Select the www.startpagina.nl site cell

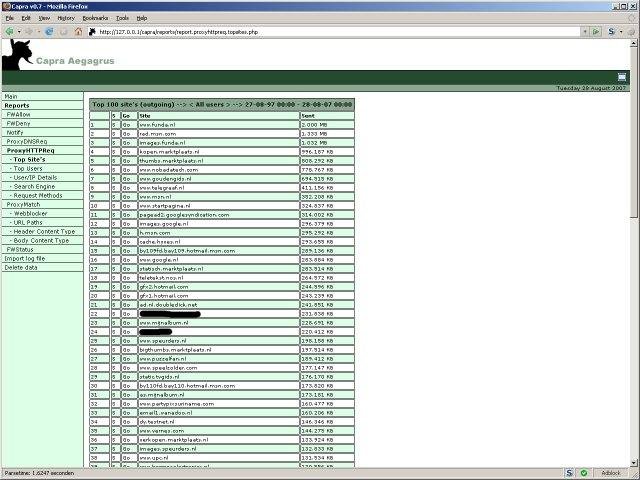tap(219, 206)
